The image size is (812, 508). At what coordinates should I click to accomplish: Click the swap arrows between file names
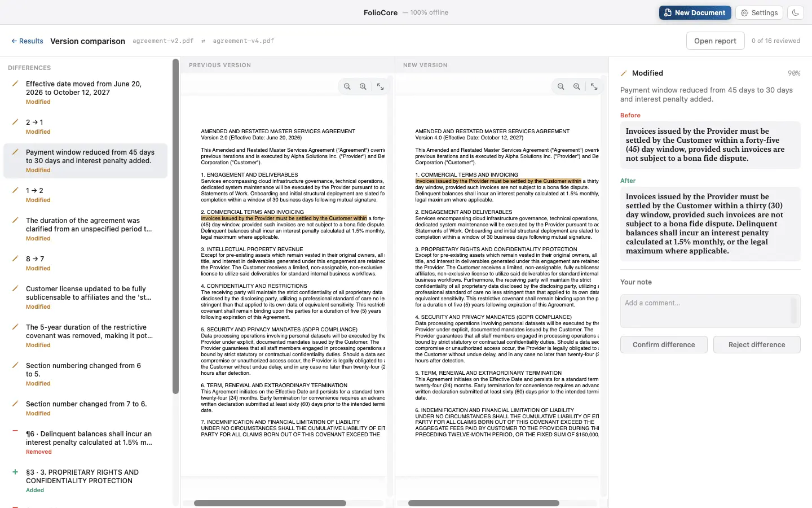click(204, 41)
